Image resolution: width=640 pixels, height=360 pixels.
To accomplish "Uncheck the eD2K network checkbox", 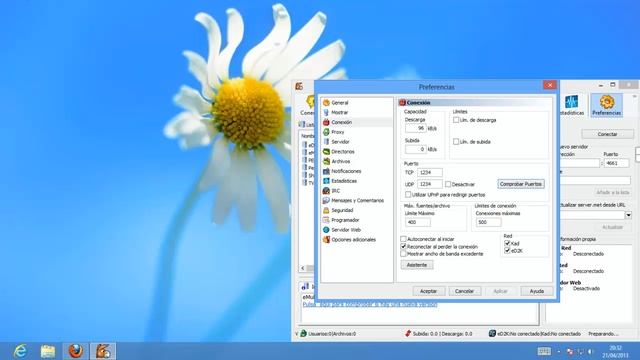I will pyautogui.click(x=507, y=251).
